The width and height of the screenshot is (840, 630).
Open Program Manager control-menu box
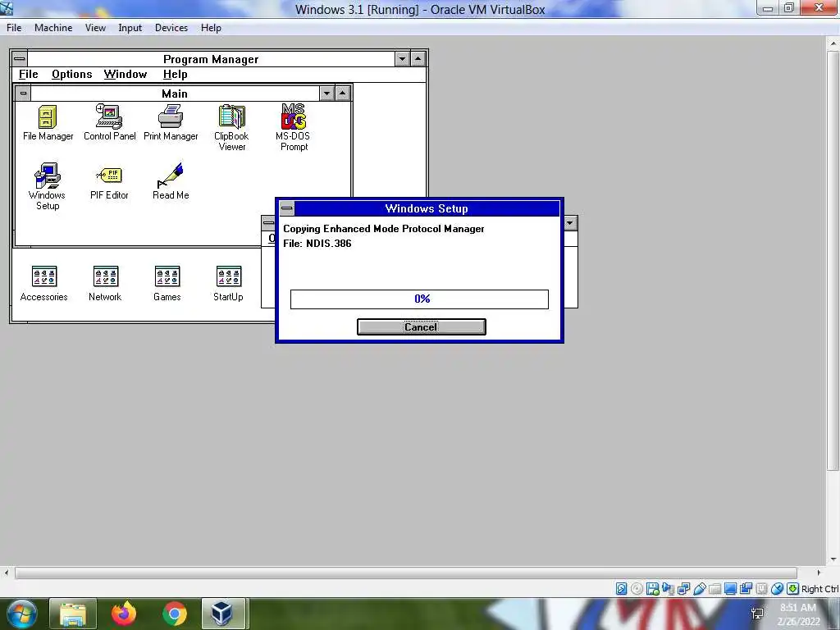pos(20,59)
